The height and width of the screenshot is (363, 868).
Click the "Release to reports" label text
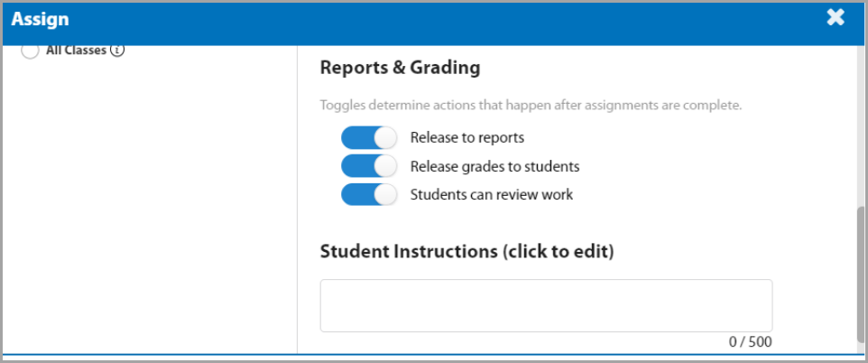[x=466, y=137]
